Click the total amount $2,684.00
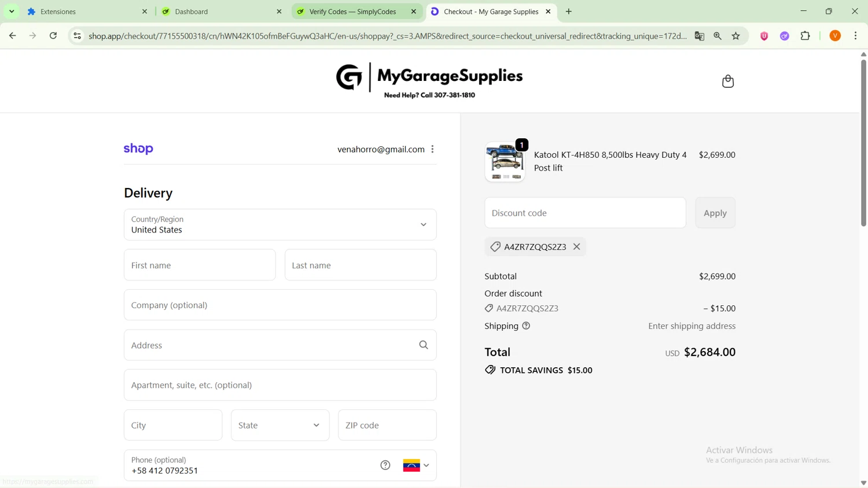This screenshot has height=488, width=868. (x=709, y=352)
